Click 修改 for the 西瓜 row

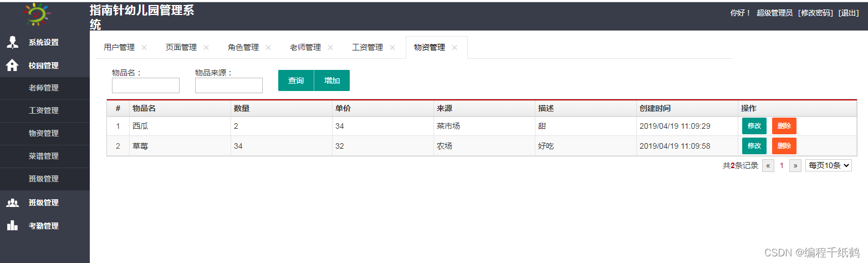pos(754,126)
